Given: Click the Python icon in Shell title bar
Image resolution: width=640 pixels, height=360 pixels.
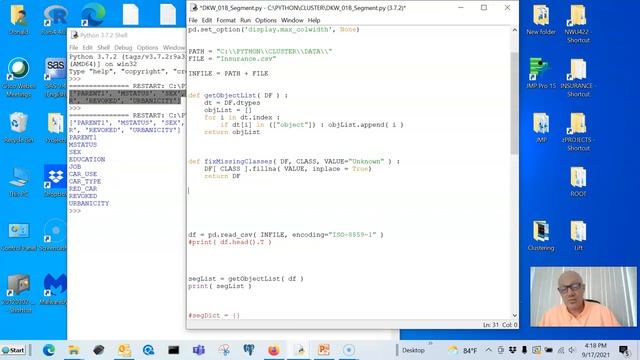Looking at the screenshot, I should tap(75, 35).
